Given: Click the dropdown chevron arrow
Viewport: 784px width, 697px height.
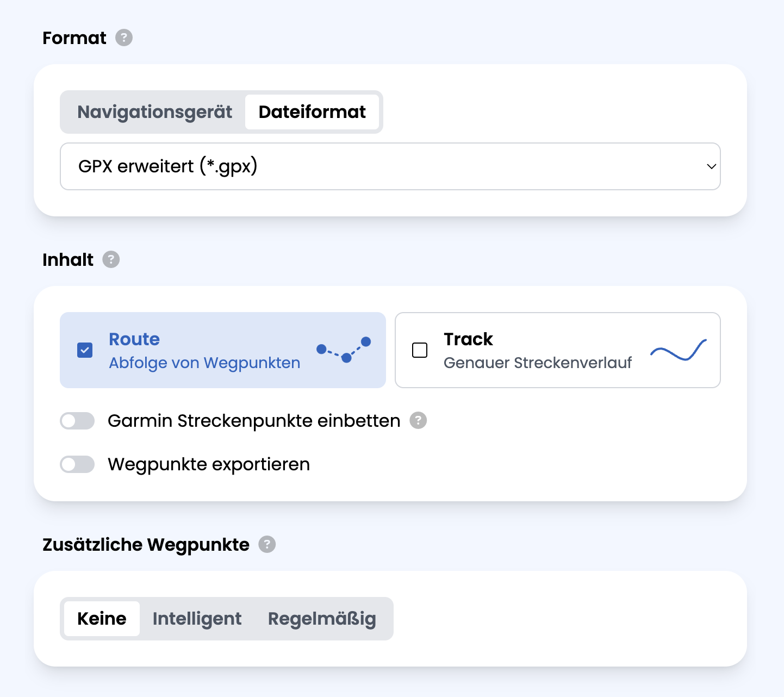Looking at the screenshot, I should click(711, 166).
